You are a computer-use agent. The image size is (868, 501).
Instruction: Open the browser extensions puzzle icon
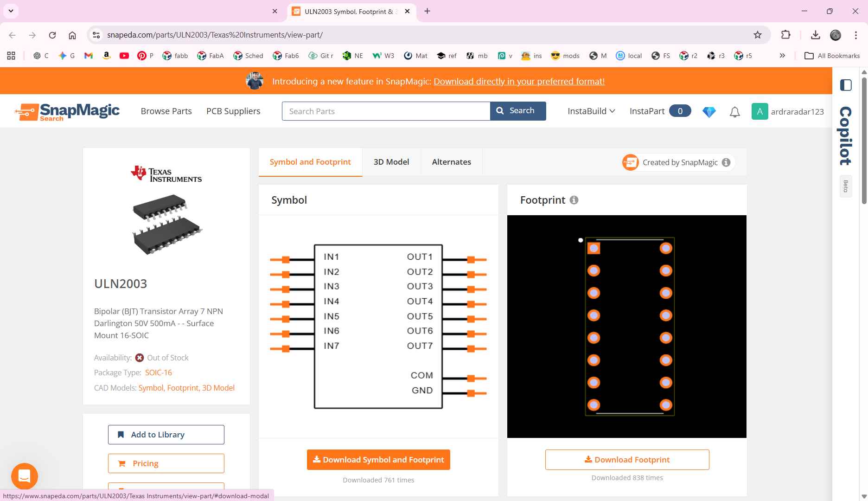pyautogui.click(x=786, y=35)
